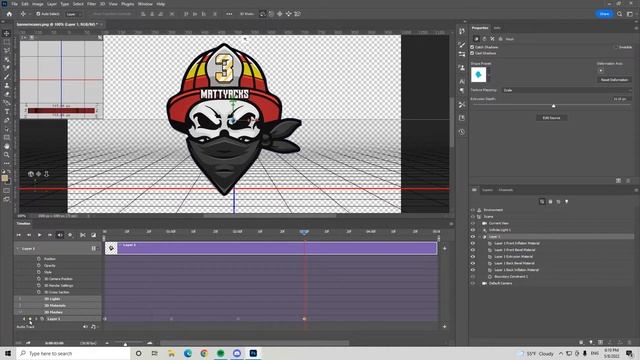Open timeline settings gear icon
This screenshot has width=640, height=360.
(70, 235)
